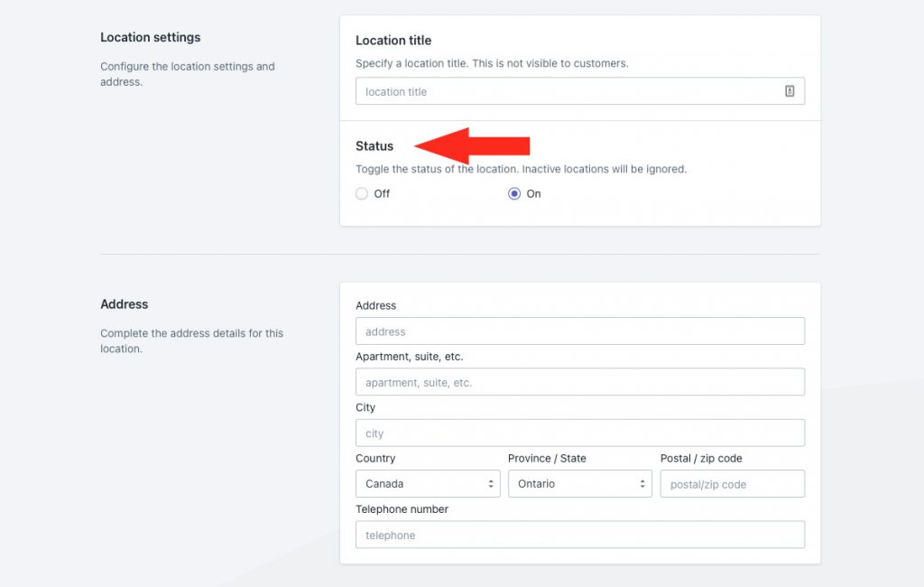Select the Off status radio button
The width and height of the screenshot is (924, 587).
click(362, 193)
